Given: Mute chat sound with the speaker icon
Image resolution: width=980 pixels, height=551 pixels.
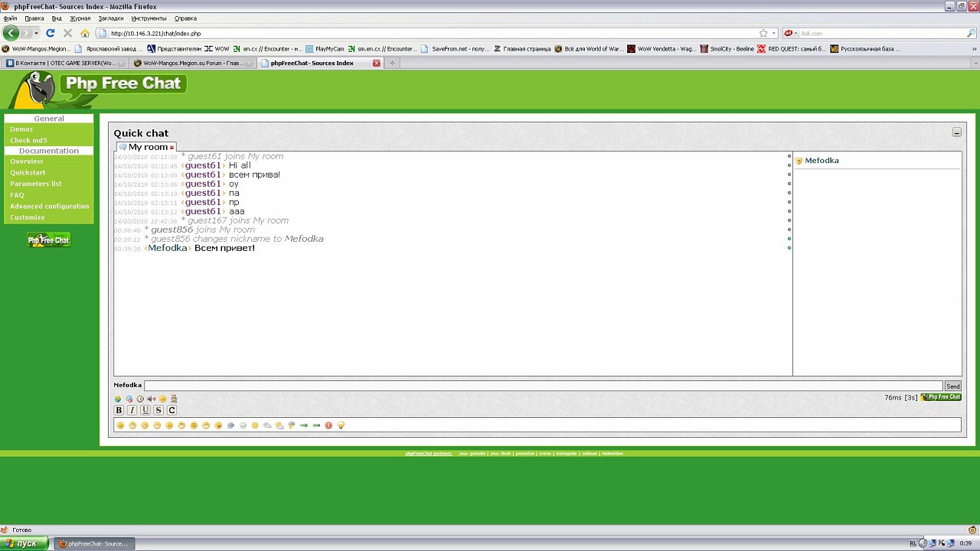Looking at the screenshot, I should coord(151,399).
